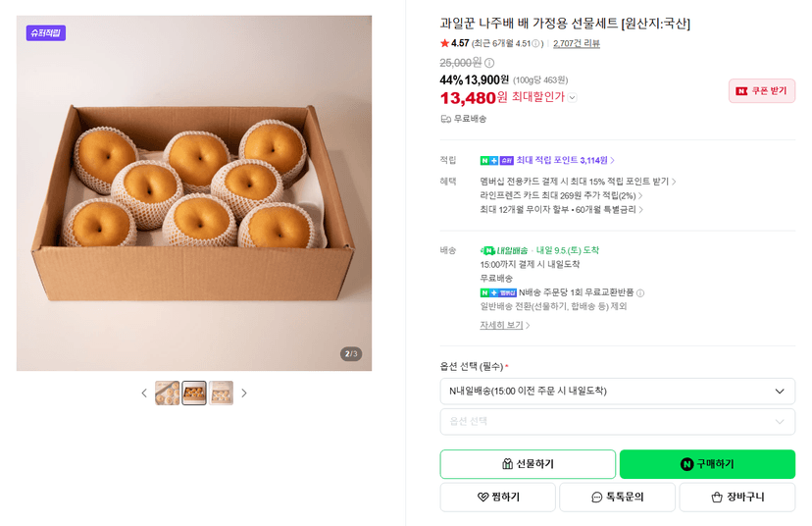Select the third product thumbnail image
812x526 pixels.
(221, 394)
